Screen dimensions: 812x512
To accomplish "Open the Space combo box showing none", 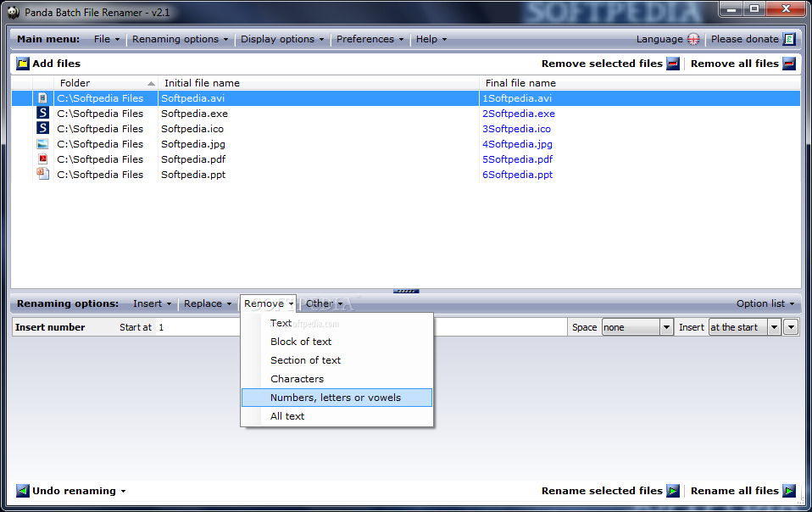I will (637, 327).
